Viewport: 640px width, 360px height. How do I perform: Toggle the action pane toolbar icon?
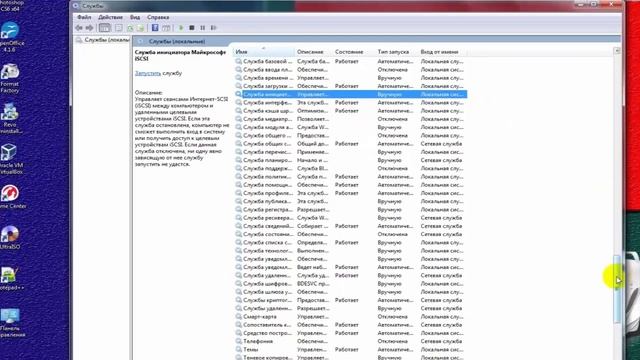click(166, 28)
